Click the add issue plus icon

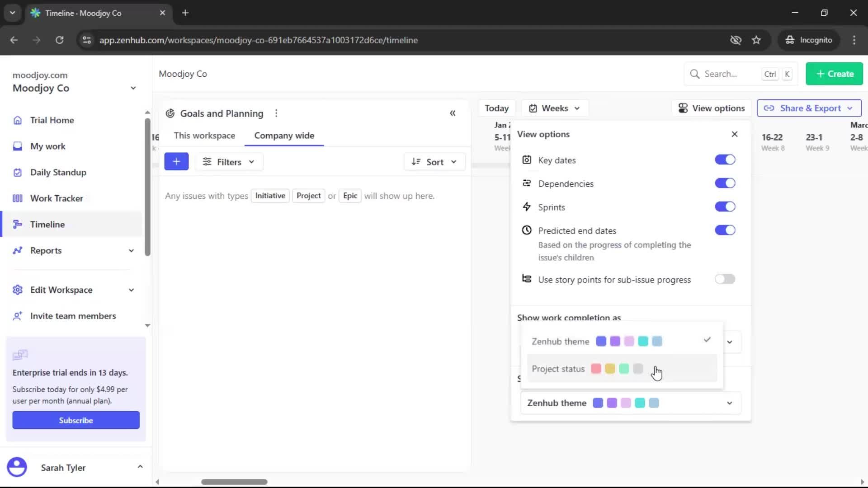(x=176, y=161)
